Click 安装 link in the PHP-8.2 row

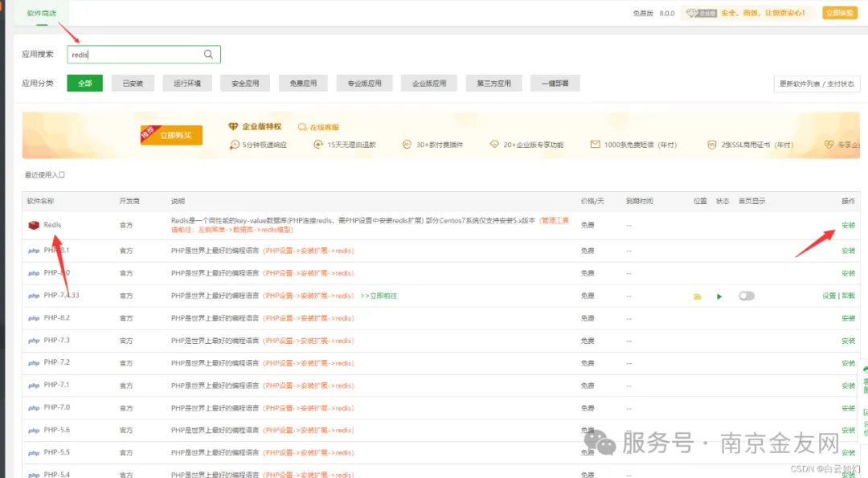[848, 319]
